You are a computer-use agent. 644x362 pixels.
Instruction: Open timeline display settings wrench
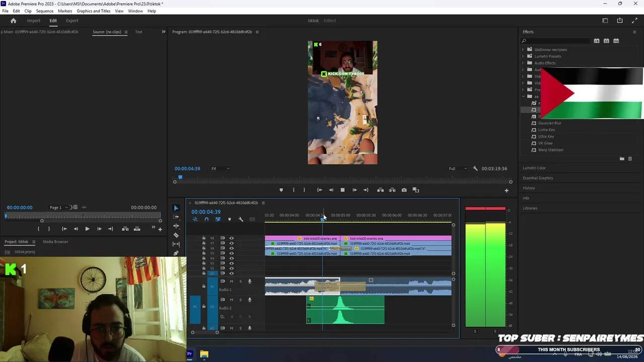240,219
